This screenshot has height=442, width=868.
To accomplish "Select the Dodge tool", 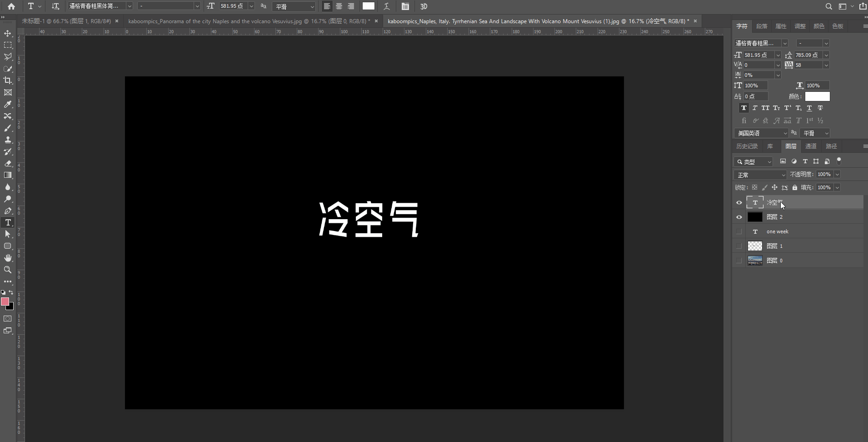I will pyautogui.click(x=8, y=199).
